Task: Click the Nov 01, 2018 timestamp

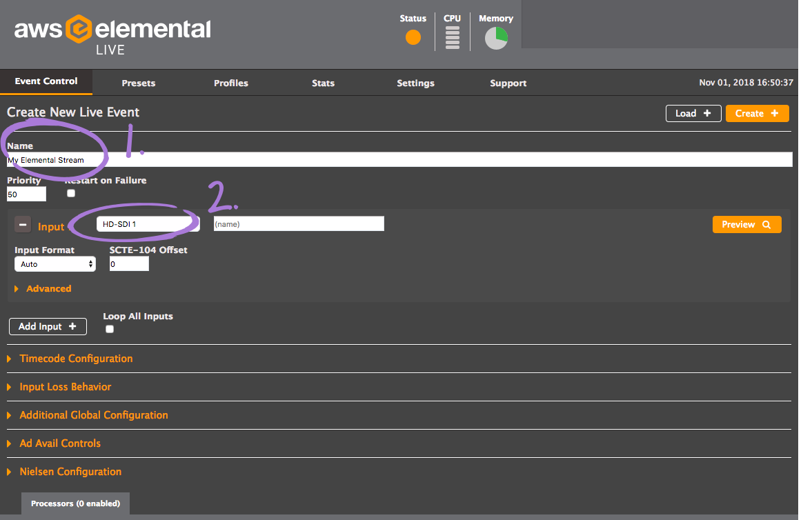Action: 746,83
